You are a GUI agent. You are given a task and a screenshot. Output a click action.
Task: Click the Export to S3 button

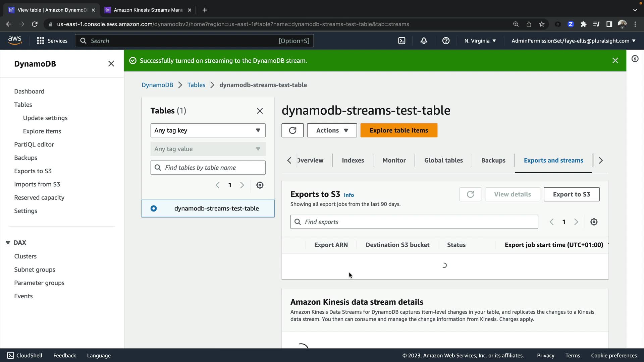pos(571,194)
